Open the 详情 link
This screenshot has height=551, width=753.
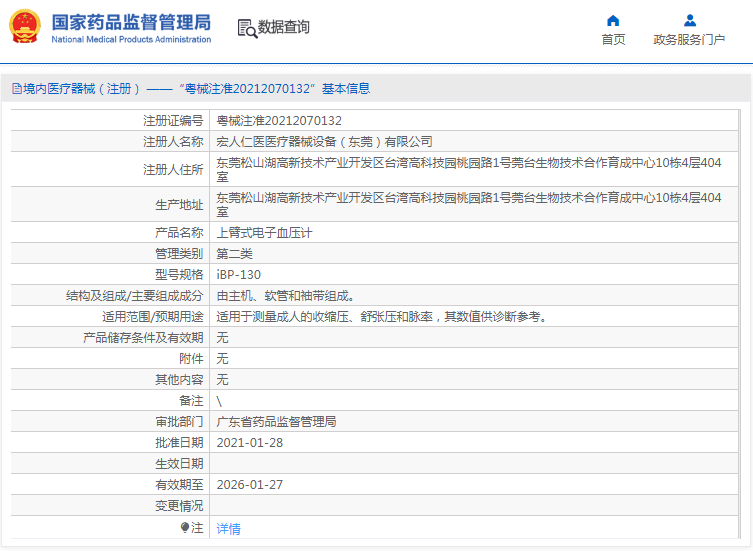[229, 528]
